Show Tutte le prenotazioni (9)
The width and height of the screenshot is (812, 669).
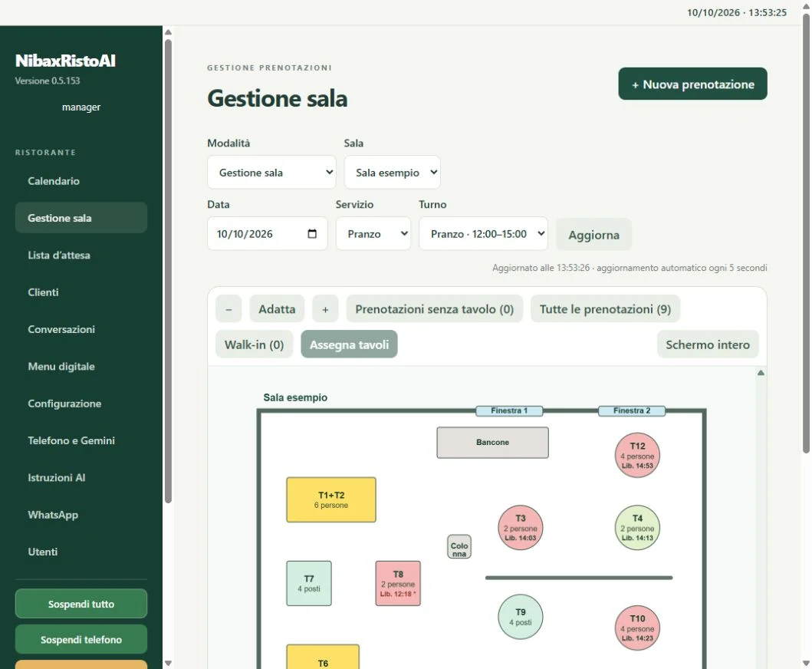(605, 309)
